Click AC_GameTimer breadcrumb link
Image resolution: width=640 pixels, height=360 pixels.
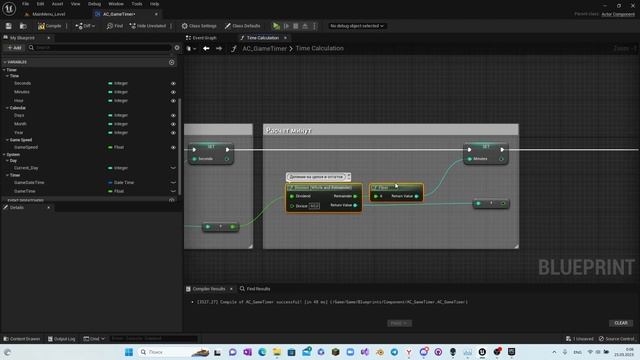pos(264,49)
